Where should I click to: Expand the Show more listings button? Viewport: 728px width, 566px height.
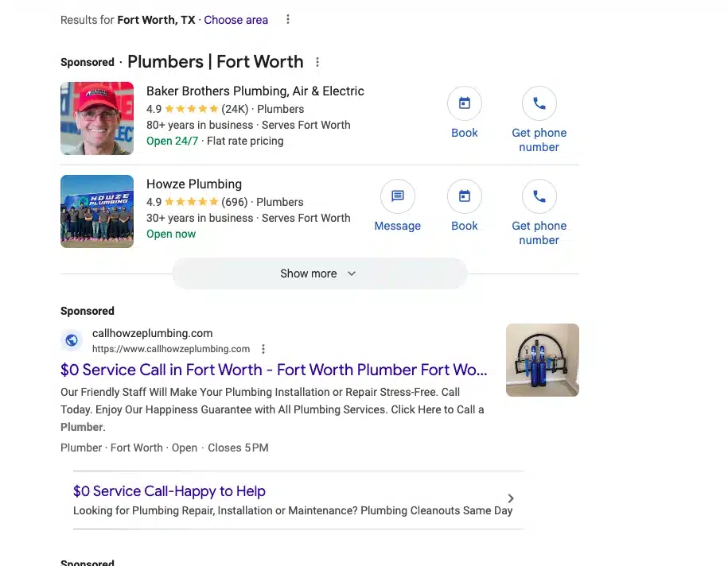pyautogui.click(x=319, y=273)
